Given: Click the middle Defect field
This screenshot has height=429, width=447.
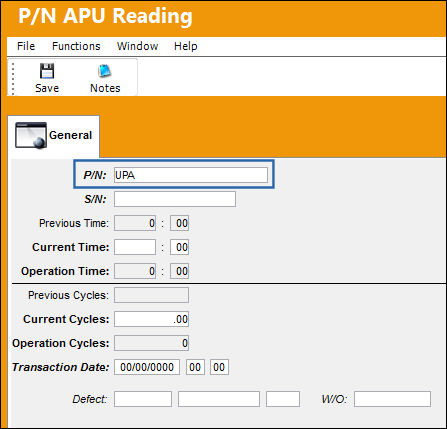Looking at the screenshot, I should pos(219,399).
